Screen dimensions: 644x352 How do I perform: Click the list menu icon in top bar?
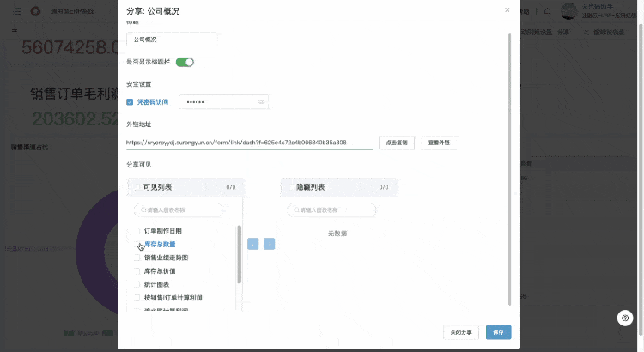point(17,11)
